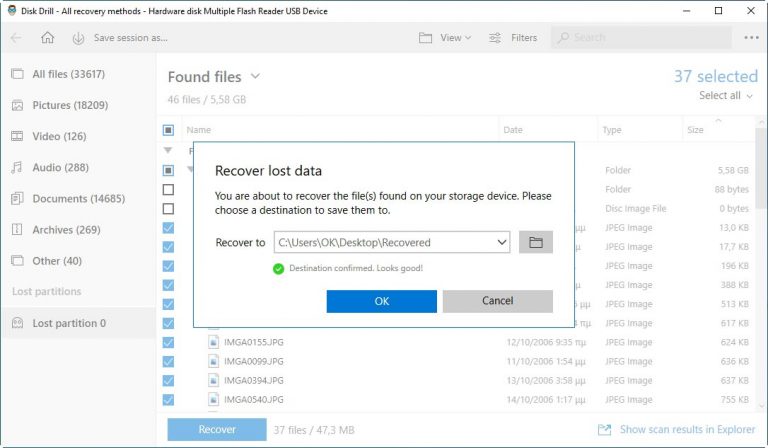Image resolution: width=768 pixels, height=448 pixels.
Task: Click the search magnifier icon
Action: pyautogui.click(x=563, y=38)
